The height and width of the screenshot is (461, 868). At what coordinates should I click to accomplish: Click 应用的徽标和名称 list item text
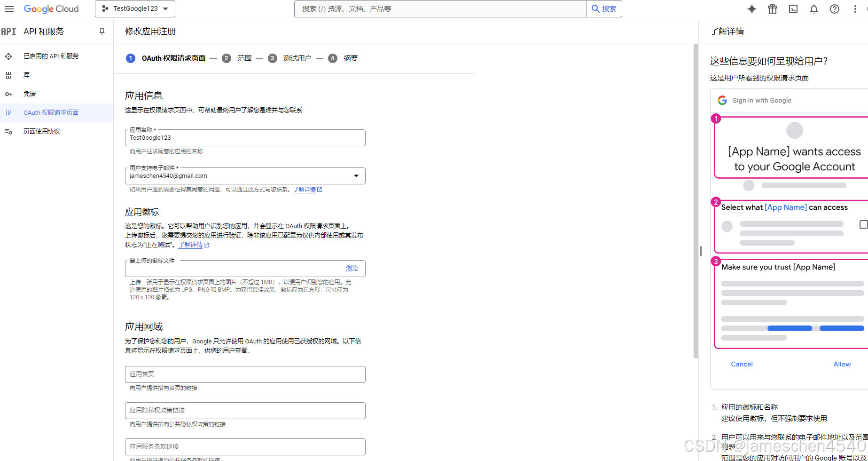click(x=750, y=407)
